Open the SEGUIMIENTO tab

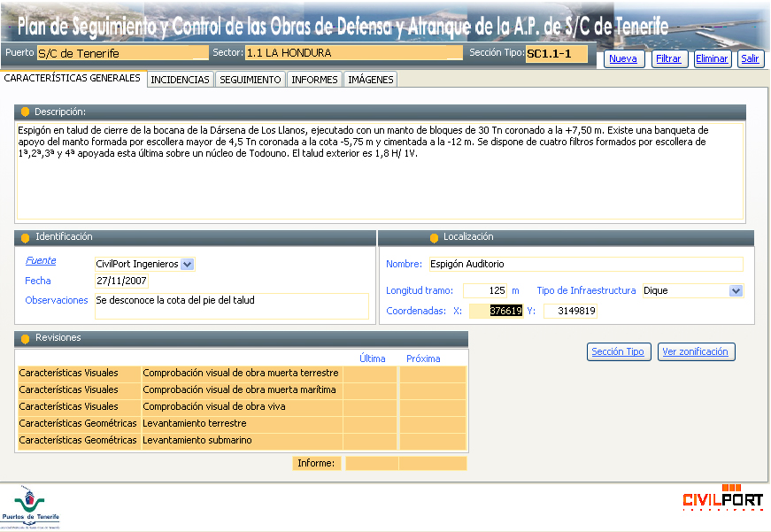tap(251, 80)
